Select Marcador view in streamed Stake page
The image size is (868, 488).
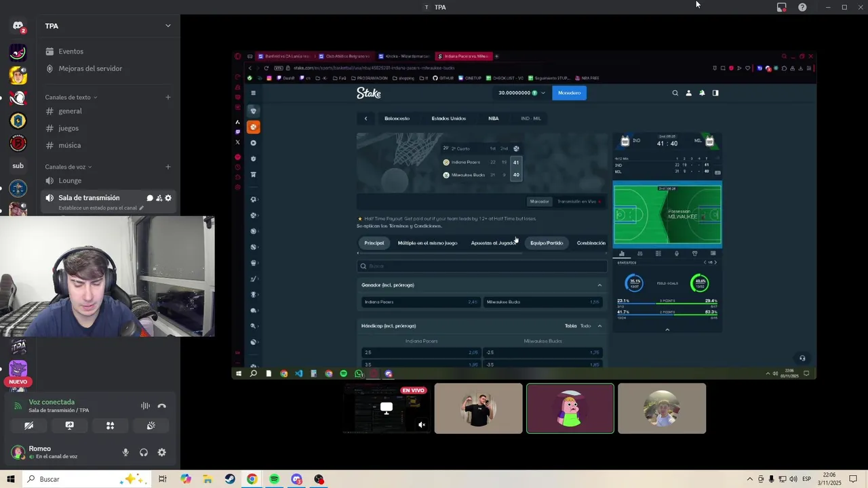point(539,201)
